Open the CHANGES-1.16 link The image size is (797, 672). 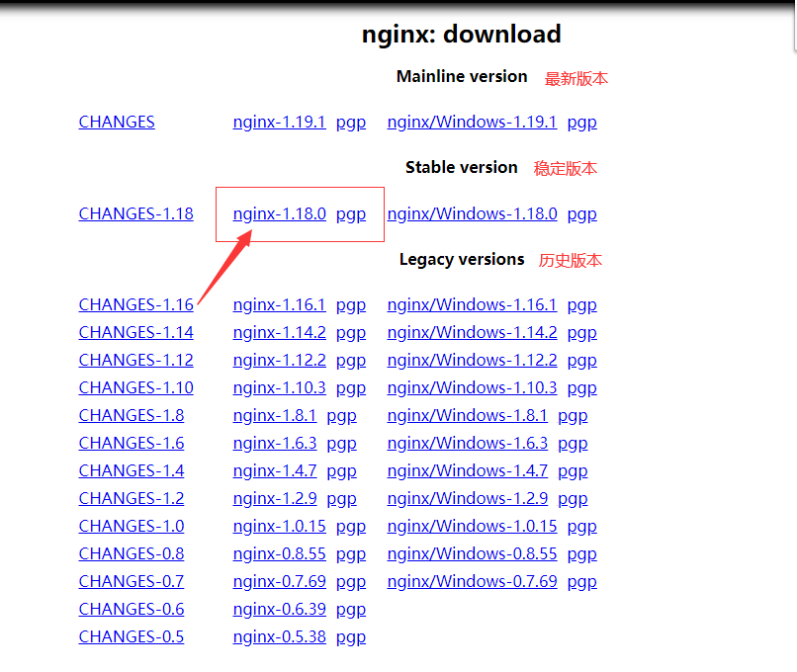pyautogui.click(x=135, y=304)
